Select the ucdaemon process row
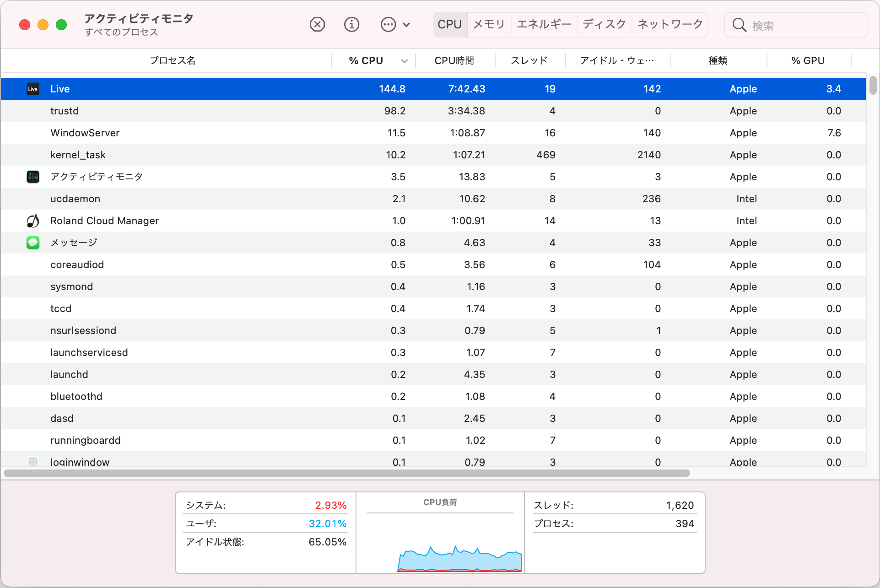This screenshot has width=880, height=588. pos(433,199)
